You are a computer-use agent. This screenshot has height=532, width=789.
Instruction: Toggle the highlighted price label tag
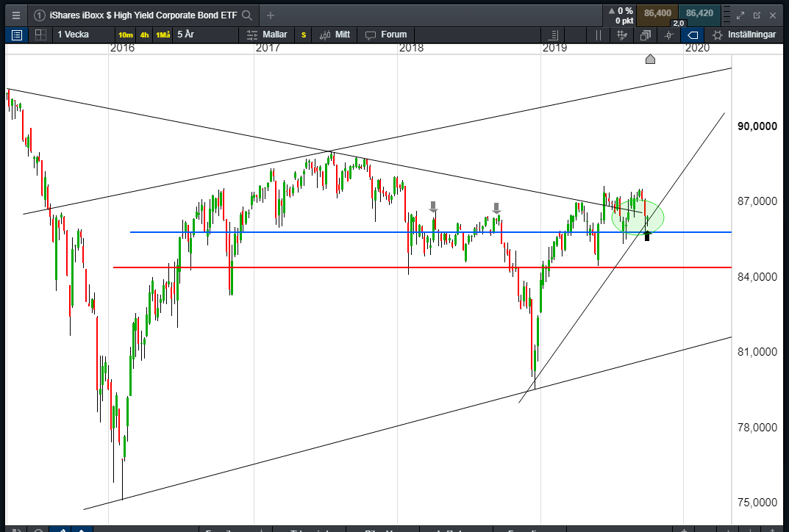[x=693, y=35]
